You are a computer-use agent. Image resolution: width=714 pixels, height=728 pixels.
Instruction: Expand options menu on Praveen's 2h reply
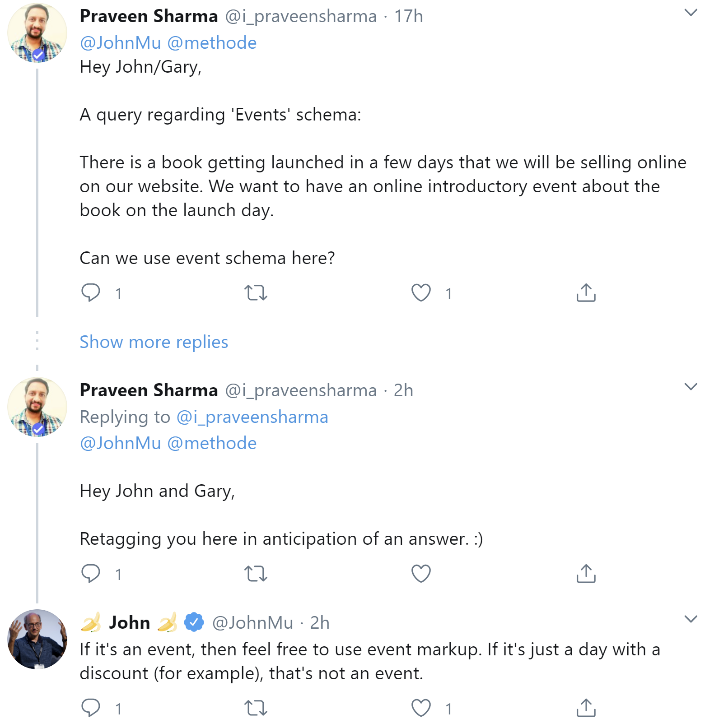pyautogui.click(x=691, y=387)
